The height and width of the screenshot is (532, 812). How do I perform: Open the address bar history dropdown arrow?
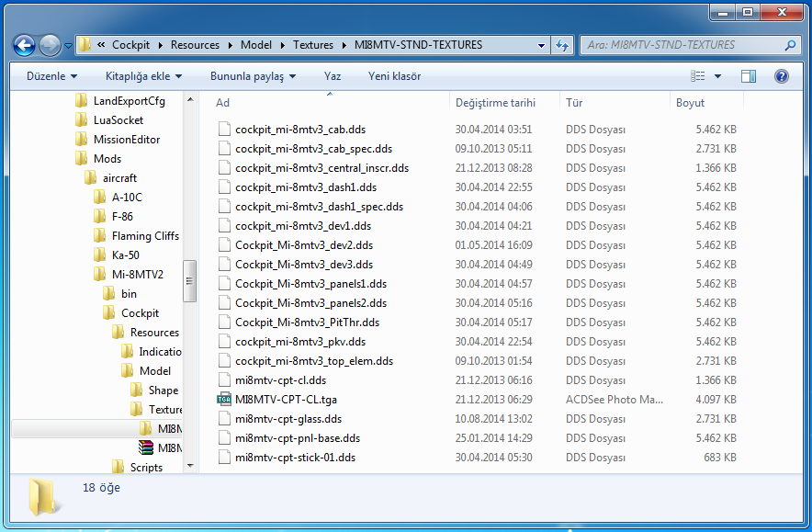pos(541,45)
